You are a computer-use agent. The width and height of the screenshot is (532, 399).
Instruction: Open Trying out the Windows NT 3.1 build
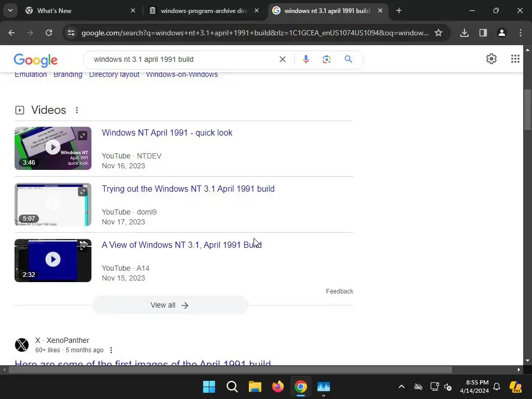pyautogui.click(x=188, y=189)
